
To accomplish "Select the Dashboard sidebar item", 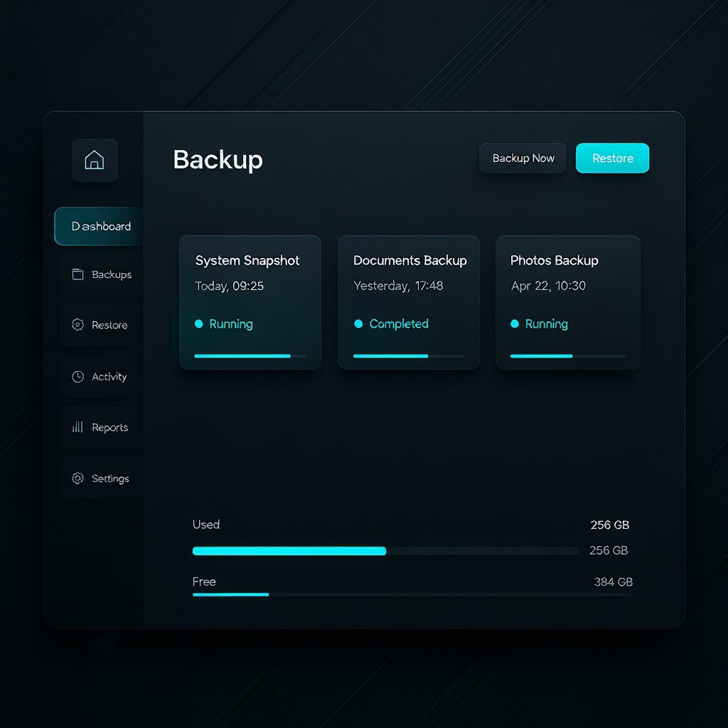I will 99,226.
